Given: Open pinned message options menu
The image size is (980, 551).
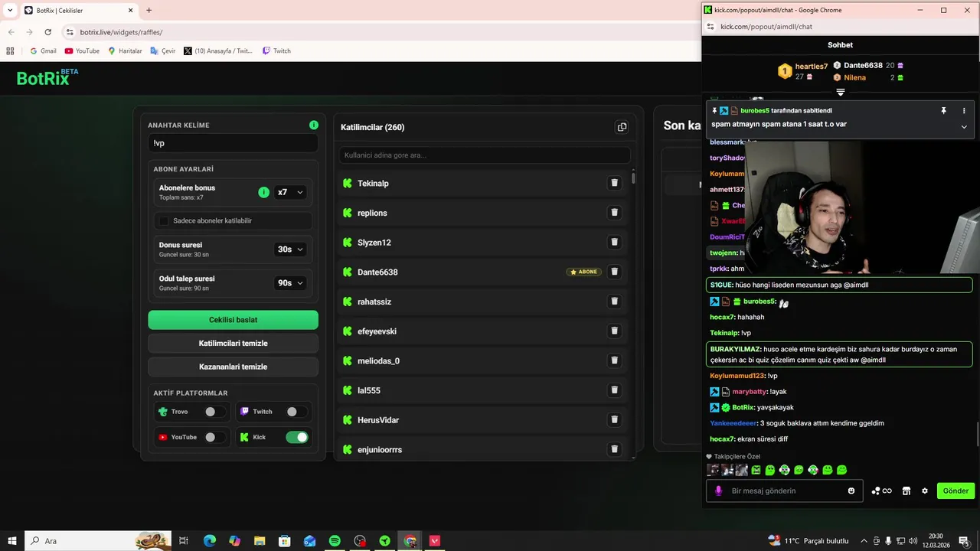Looking at the screenshot, I should click(x=964, y=110).
